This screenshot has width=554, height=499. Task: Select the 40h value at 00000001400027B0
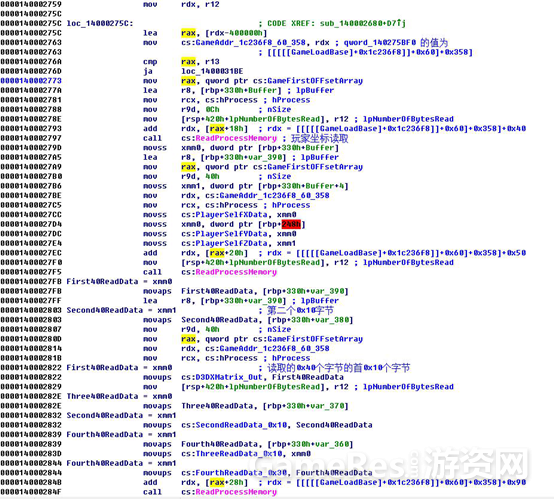[212, 176]
